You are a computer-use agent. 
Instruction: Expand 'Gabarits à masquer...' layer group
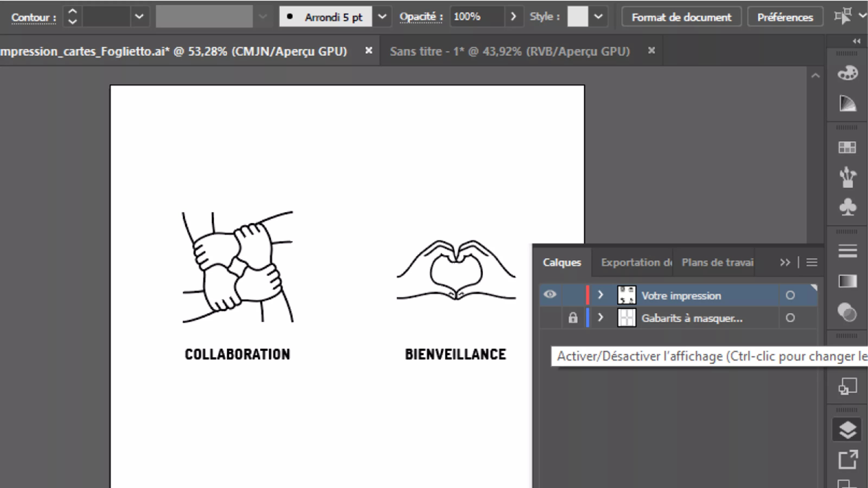(600, 317)
